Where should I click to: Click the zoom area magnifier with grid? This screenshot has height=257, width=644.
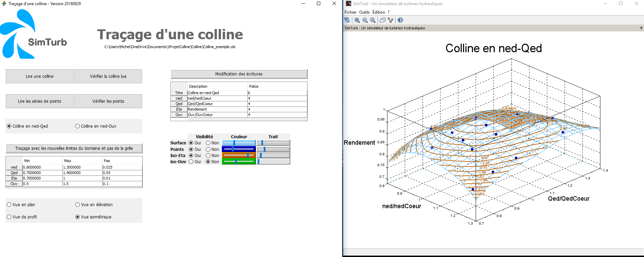click(357, 20)
